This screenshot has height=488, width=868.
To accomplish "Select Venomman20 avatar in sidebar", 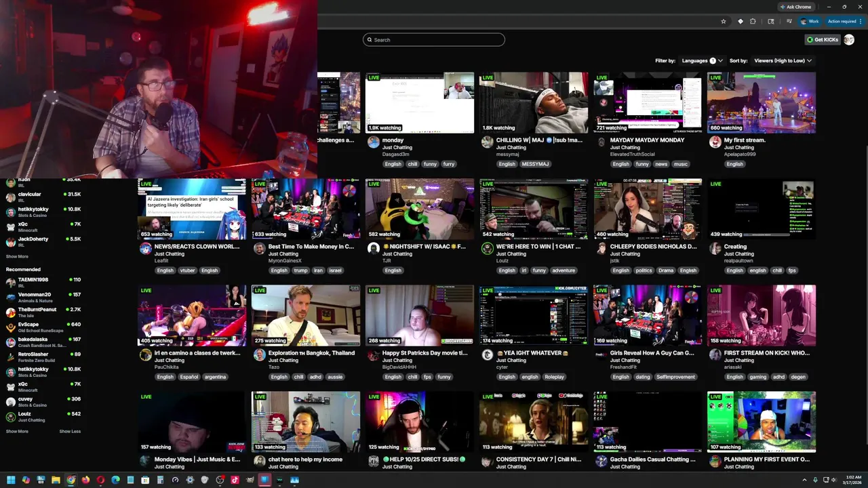I will [x=10, y=297].
